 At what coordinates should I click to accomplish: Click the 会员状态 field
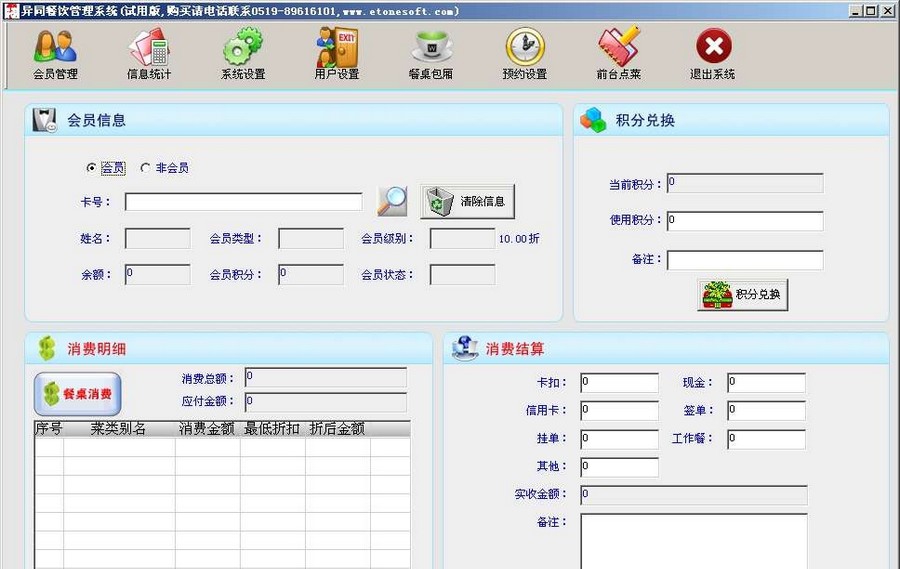point(462,274)
